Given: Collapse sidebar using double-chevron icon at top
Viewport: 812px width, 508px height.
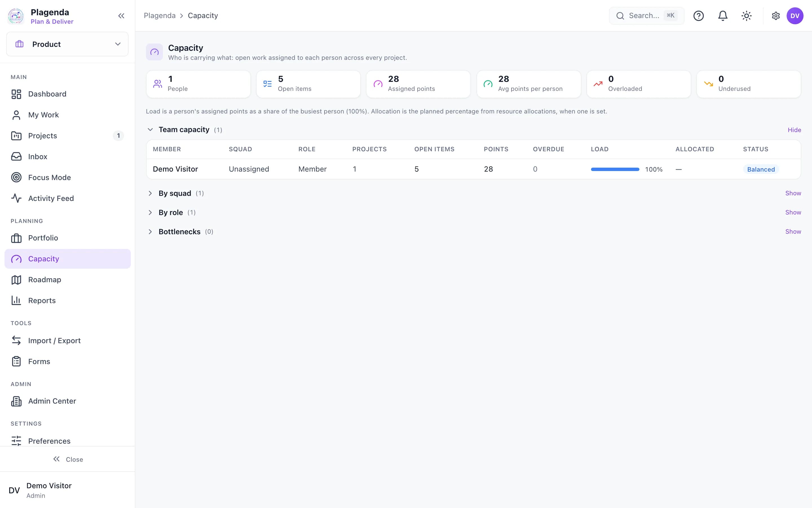Looking at the screenshot, I should (121, 16).
